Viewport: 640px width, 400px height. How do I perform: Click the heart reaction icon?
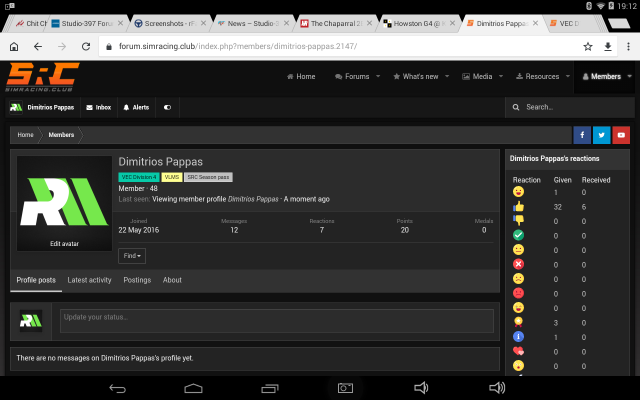(x=518, y=351)
